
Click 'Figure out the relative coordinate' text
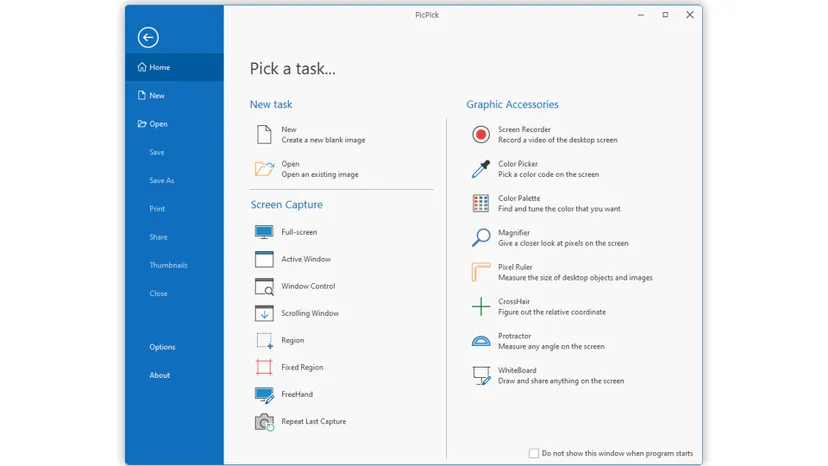pyautogui.click(x=552, y=312)
